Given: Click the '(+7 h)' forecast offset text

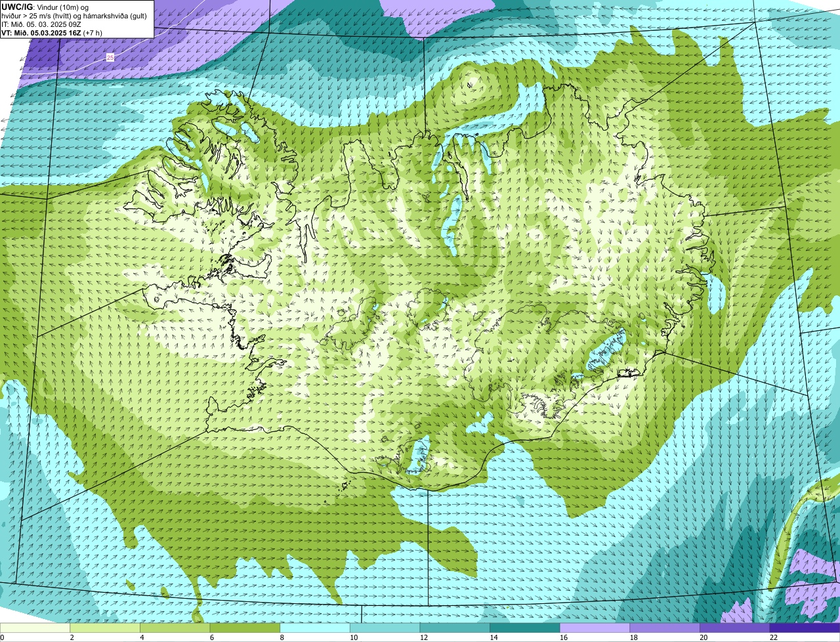Looking at the screenshot, I should [x=93, y=33].
